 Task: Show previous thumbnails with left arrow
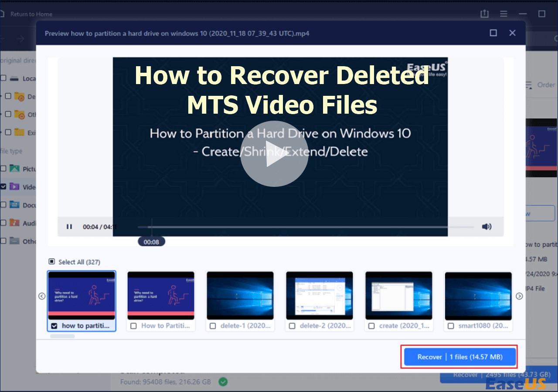point(42,296)
